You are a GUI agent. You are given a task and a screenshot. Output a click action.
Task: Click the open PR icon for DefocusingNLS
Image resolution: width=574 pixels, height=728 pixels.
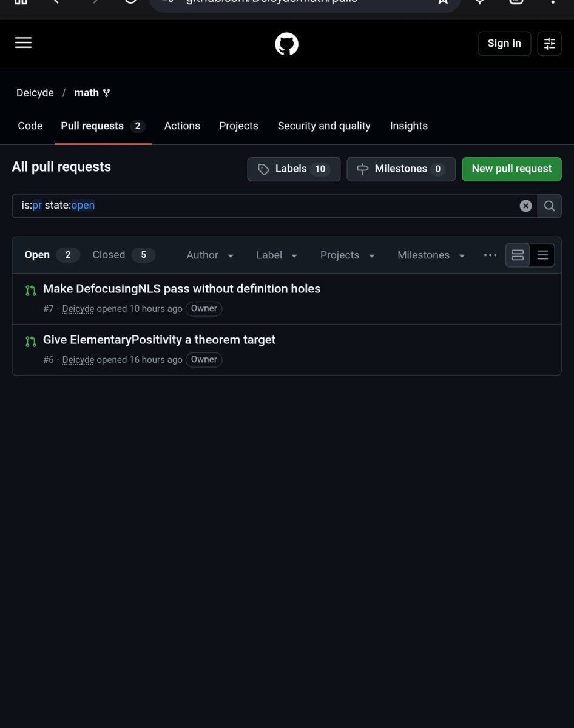click(30, 291)
